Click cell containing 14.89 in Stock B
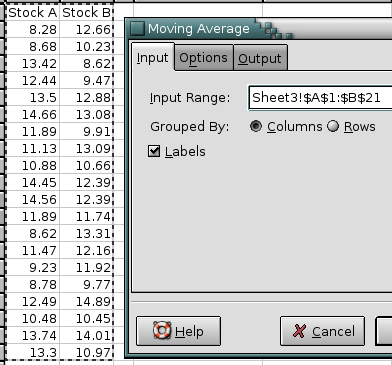 pyautogui.click(x=86, y=301)
